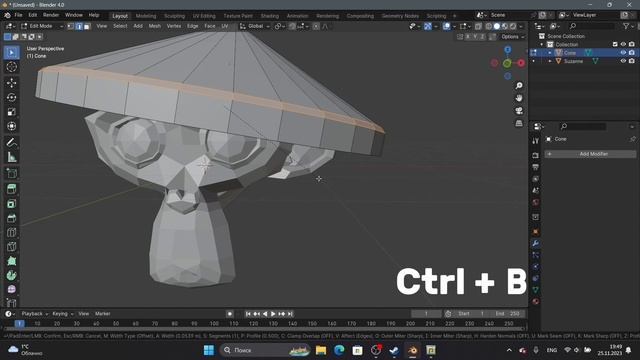Select the Rotate tool
Image resolution: width=640 pixels, height=360 pixels.
tap(11, 97)
